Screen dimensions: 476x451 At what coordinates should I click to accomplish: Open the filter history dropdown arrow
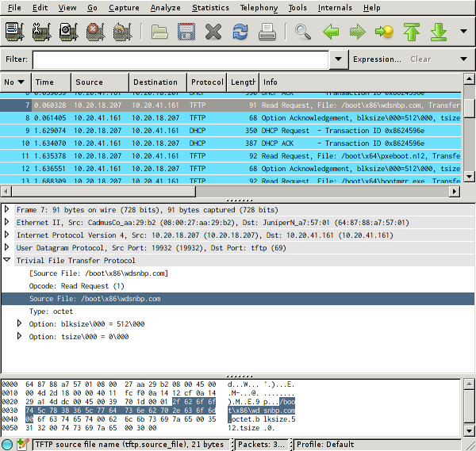coord(340,59)
